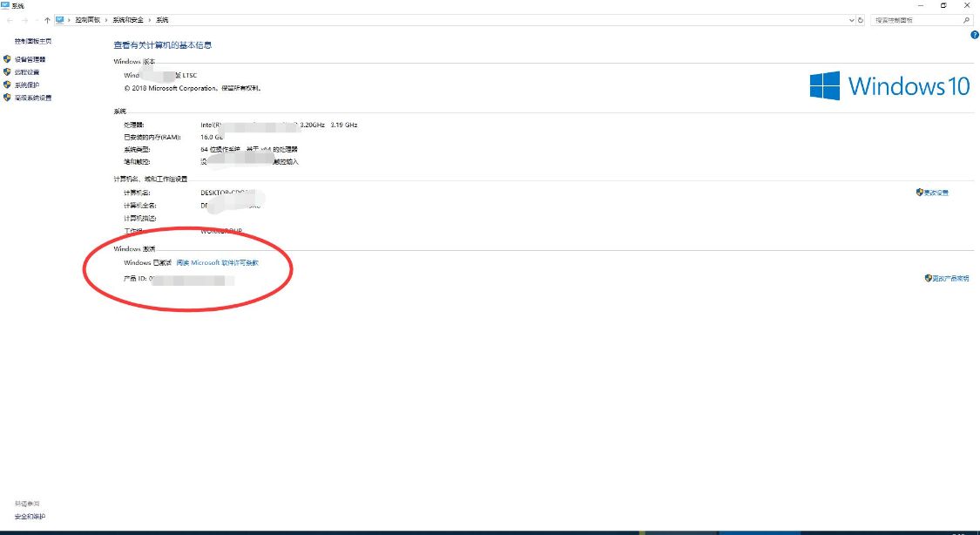Click the search magnifier icon
Image resolution: width=980 pixels, height=535 pixels.
coord(966,20)
